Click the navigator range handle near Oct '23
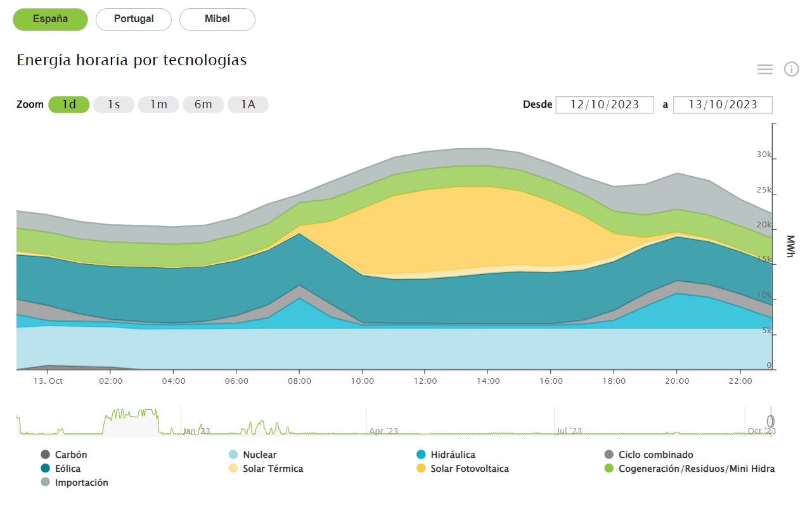This screenshot has height=506, width=812. (x=770, y=421)
